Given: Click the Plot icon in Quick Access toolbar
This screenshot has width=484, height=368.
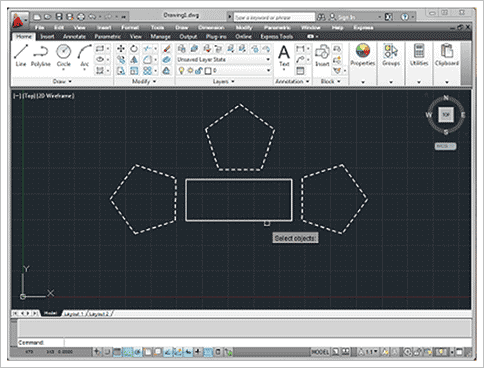Looking at the screenshot, I should pos(81,17).
